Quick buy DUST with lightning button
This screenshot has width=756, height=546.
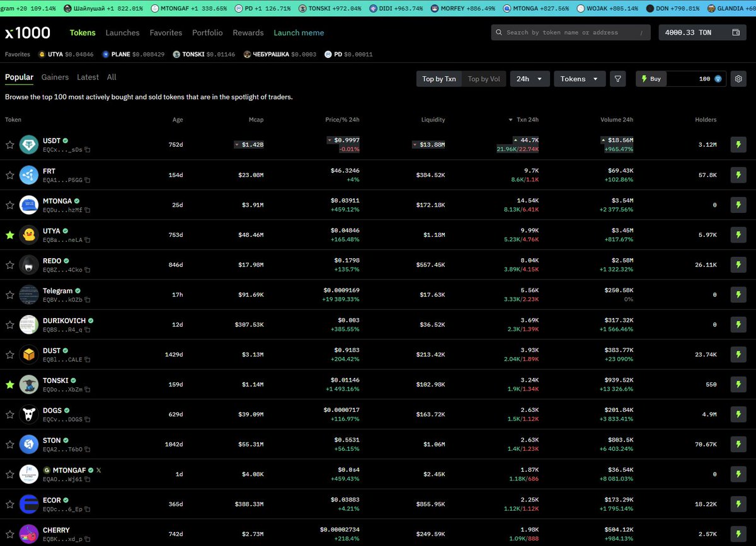(738, 354)
